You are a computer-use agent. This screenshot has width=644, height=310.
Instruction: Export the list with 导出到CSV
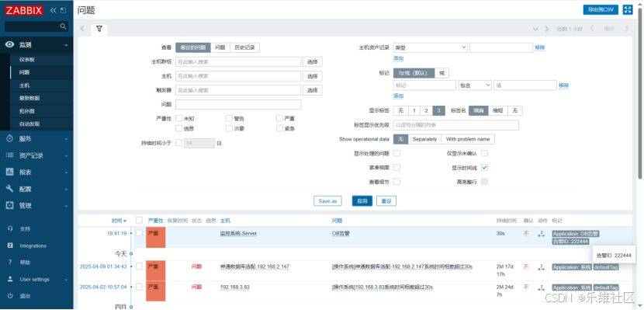601,10
